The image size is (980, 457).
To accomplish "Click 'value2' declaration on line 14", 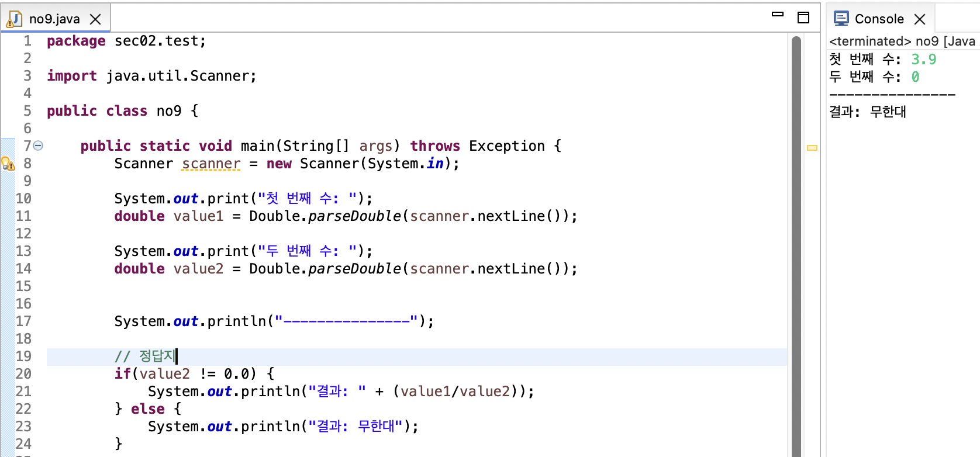I will pos(198,269).
